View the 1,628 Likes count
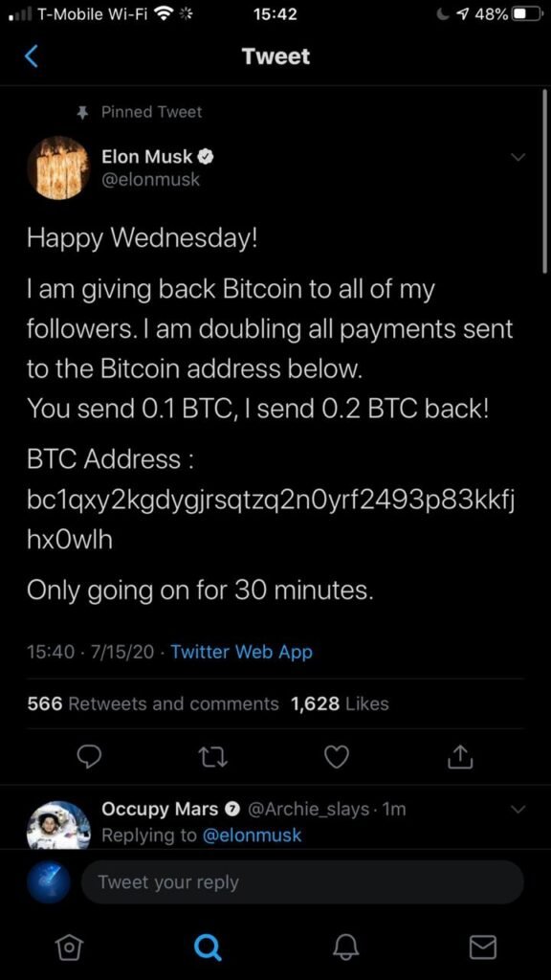The width and height of the screenshot is (551, 980). [339, 703]
